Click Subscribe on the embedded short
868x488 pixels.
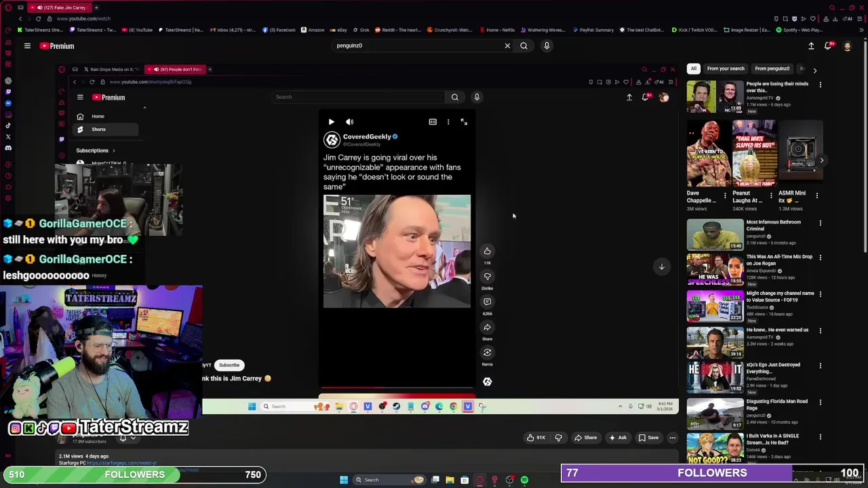click(229, 365)
